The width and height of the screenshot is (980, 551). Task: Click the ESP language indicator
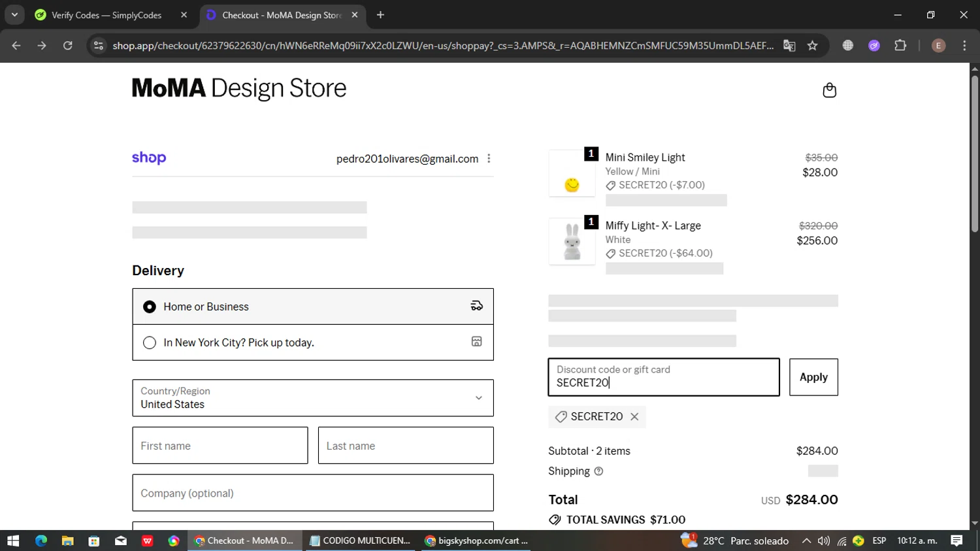(x=879, y=541)
